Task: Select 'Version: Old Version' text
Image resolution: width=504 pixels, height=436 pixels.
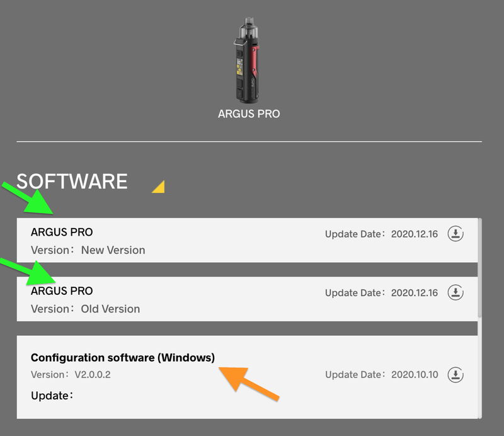Action: [x=85, y=309]
